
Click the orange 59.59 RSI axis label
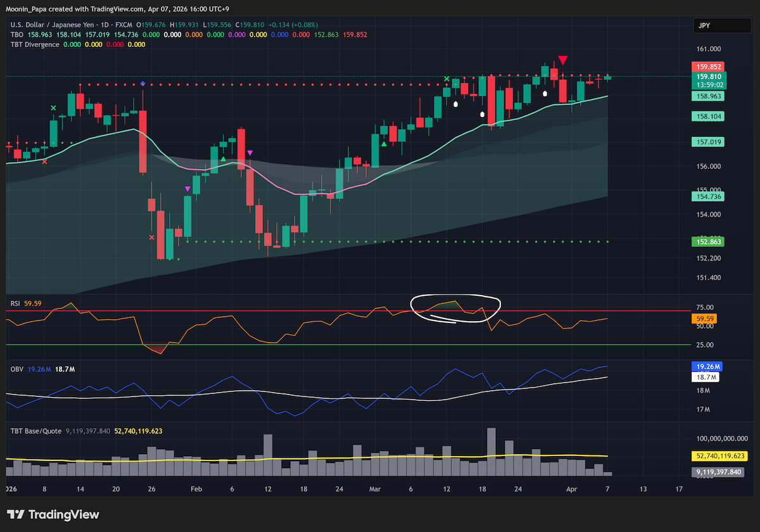pos(705,319)
